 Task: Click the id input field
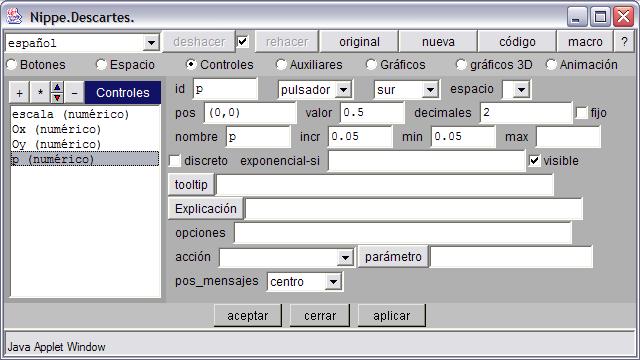click(225, 89)
